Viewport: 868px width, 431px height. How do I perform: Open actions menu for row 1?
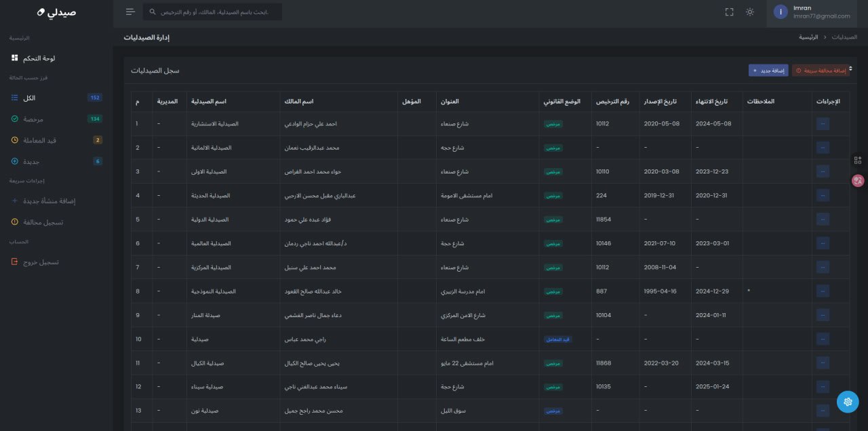pyautogui.click(x=823, y=124)
